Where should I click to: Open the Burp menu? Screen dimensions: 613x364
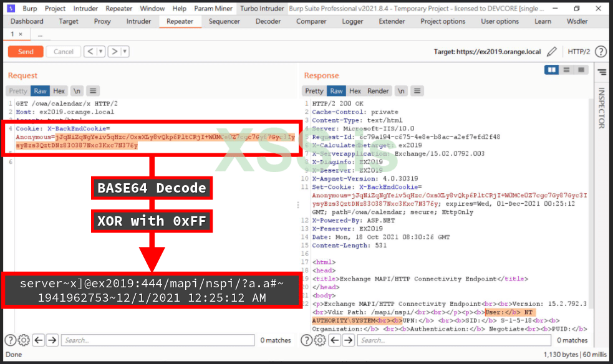coord(30,8)
